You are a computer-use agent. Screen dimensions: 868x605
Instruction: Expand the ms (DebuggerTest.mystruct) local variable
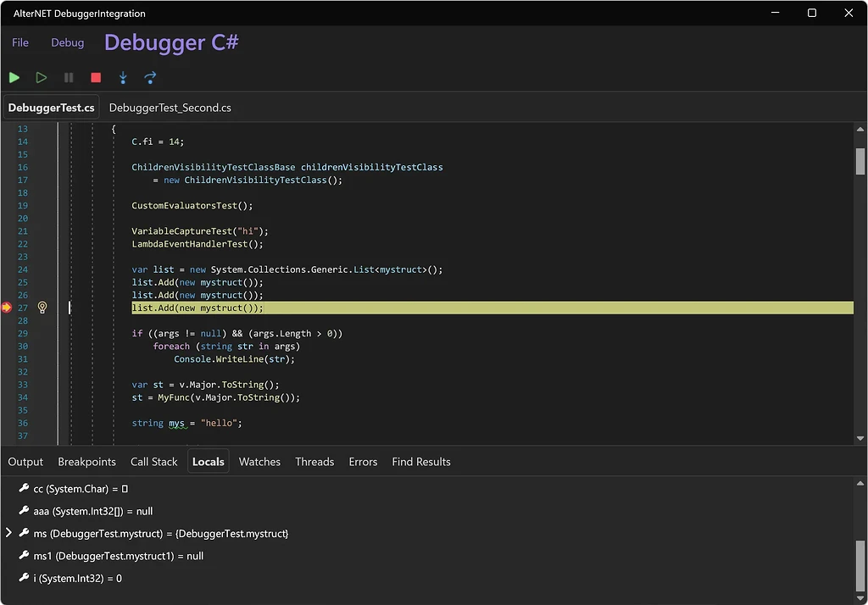9,533
